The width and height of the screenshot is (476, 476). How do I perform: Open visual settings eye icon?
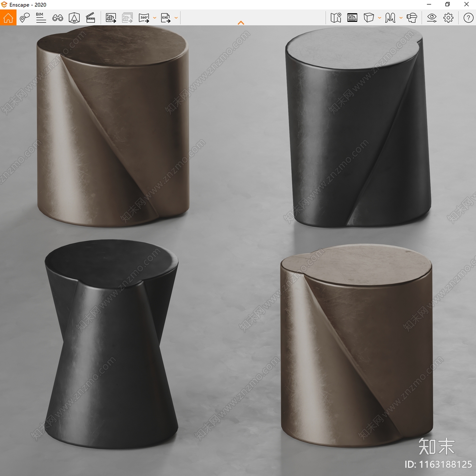(x=432, y=18)
